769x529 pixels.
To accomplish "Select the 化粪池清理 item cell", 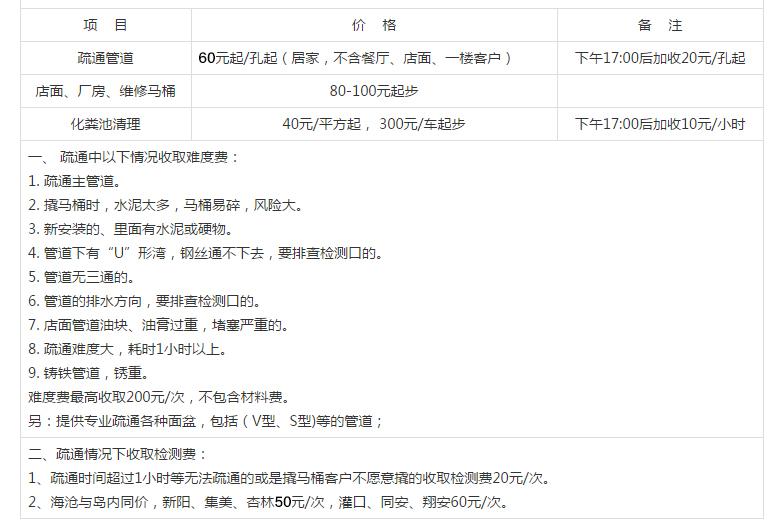I will (105, 124).
